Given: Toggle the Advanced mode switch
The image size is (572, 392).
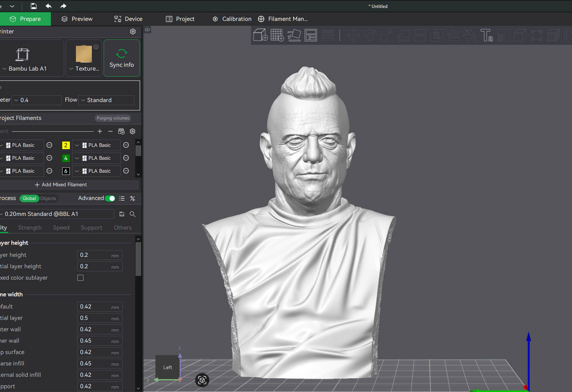Looking at the screenshot, I should click(110, 198).
